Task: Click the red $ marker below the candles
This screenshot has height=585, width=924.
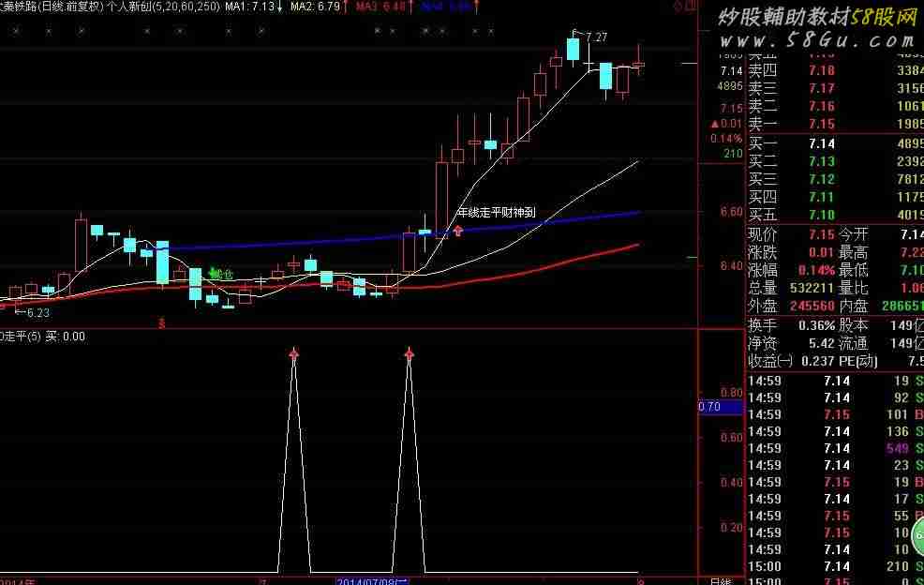Action: click(162, 323)
